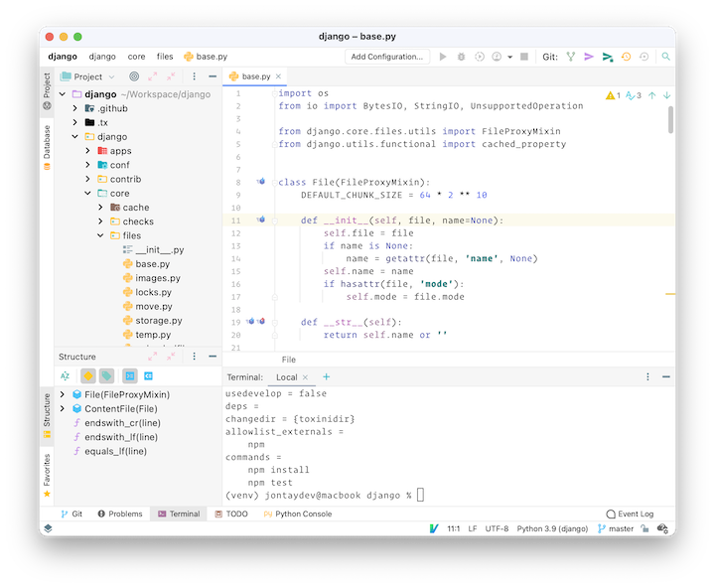Click the Debug bug icon

click(x=461, y=57)
